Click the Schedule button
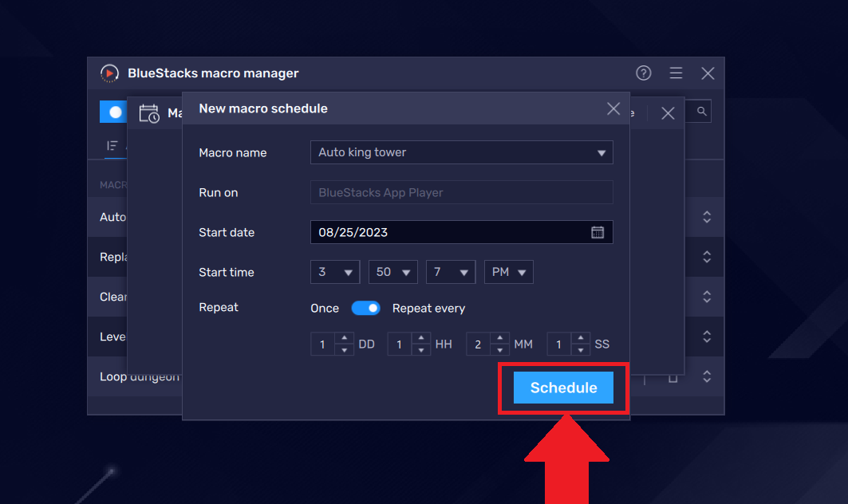The width and height of the screenshot is (848, 504). [563, 388]
